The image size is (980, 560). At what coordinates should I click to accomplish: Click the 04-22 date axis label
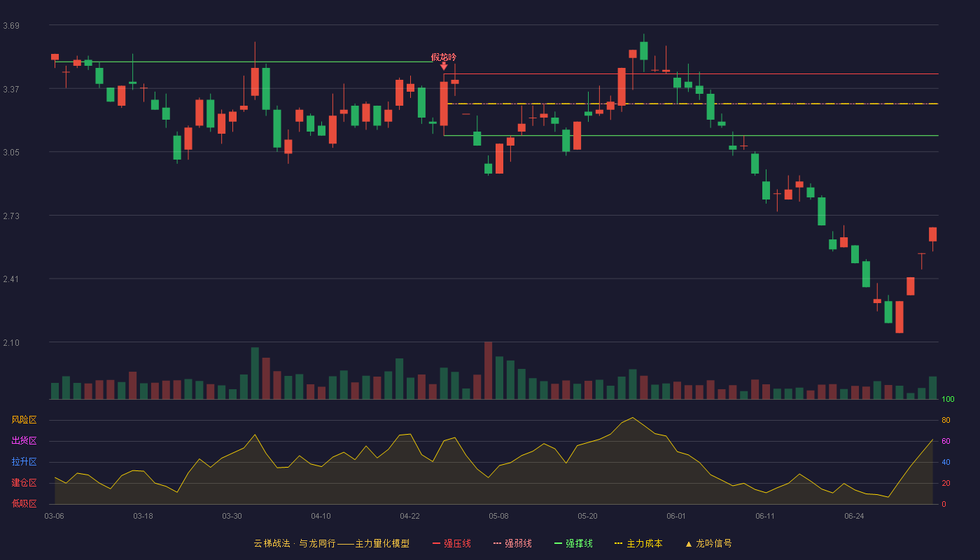[x=409, y=516]
